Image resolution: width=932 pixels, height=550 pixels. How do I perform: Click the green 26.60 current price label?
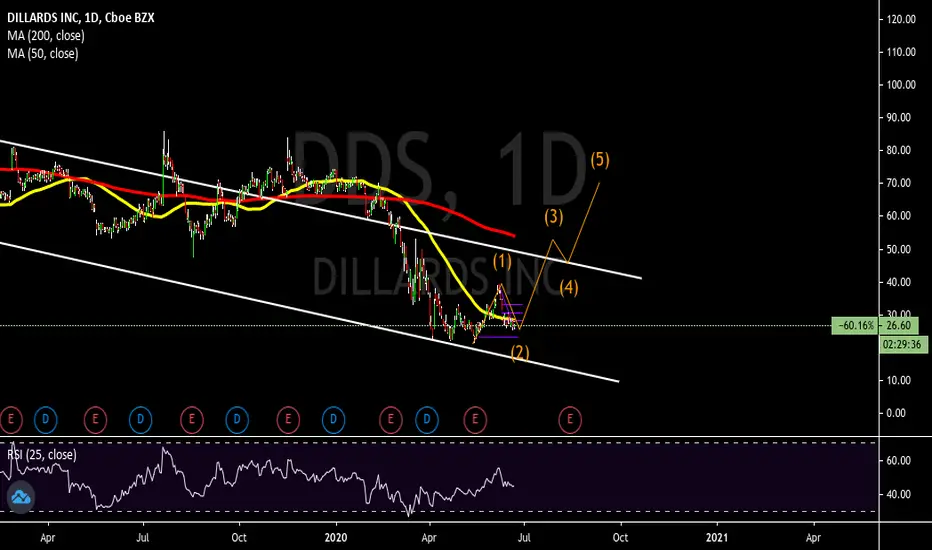tap(898, 325)
